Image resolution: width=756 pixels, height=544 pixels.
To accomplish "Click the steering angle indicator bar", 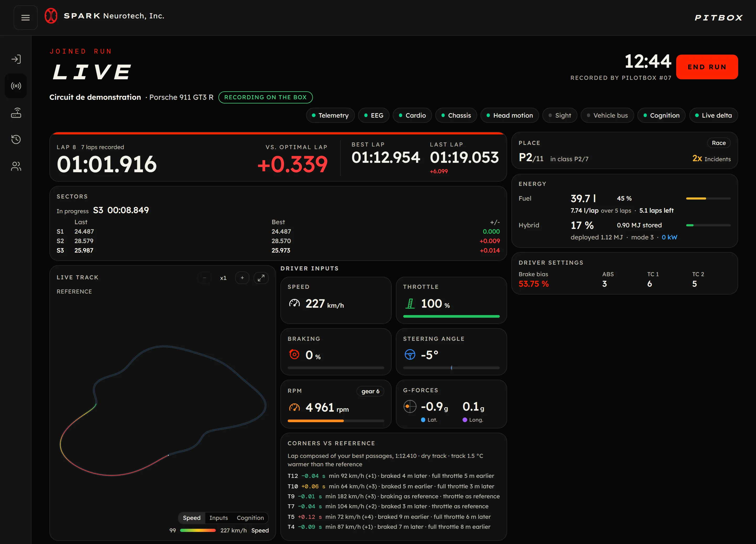I will 451,368.
